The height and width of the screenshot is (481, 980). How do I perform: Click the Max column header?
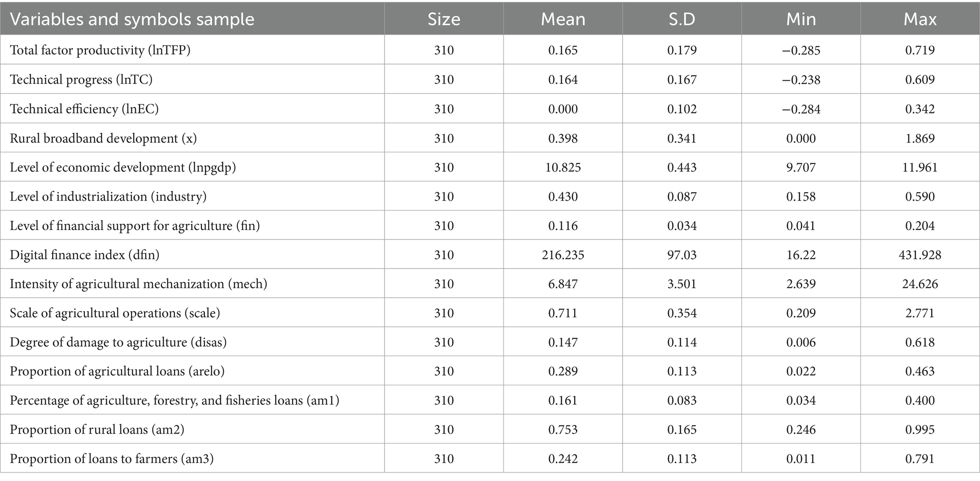point(920,19)
